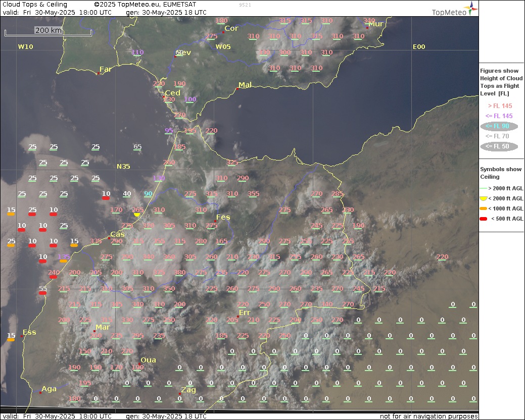Click the 'Cor' city label
Viewport: 525px width, 420px height.
point(231,28)
